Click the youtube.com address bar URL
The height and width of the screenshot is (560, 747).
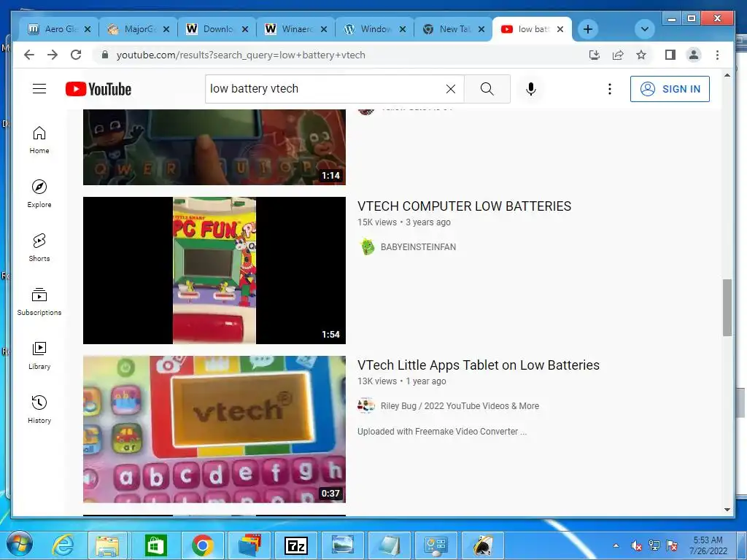[241, 55]
